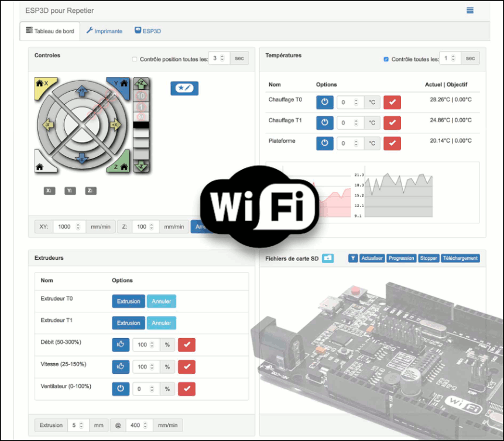Move Z up with the +Z arrow
The height and width of the screenshot is (441, 504).
tap(141, 84)
